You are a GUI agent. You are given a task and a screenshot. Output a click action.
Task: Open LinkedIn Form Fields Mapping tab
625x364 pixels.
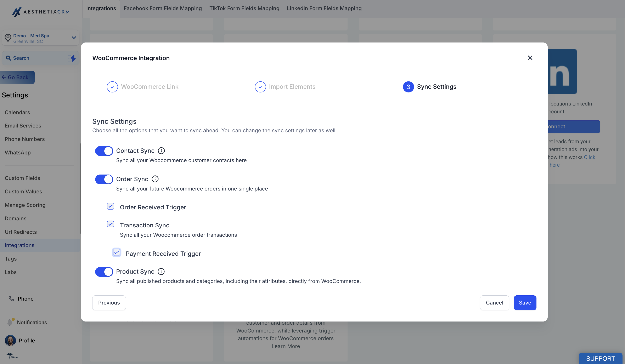pos(324,8)
